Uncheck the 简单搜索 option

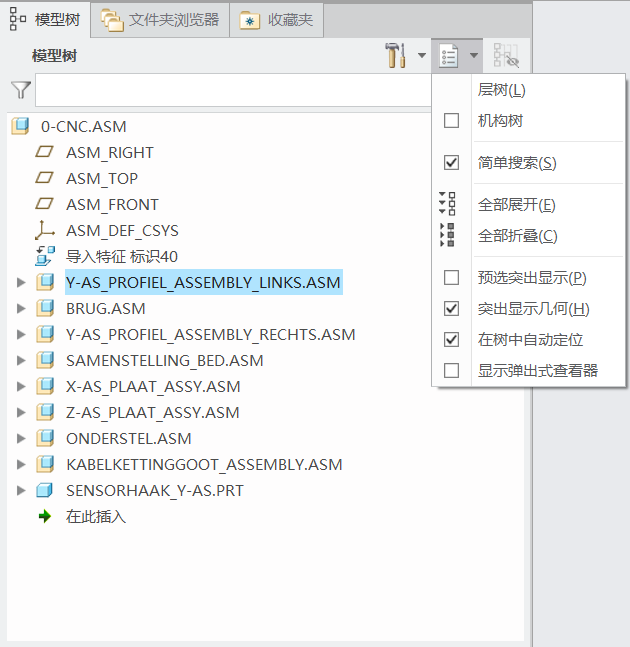(x=452, y=163)
